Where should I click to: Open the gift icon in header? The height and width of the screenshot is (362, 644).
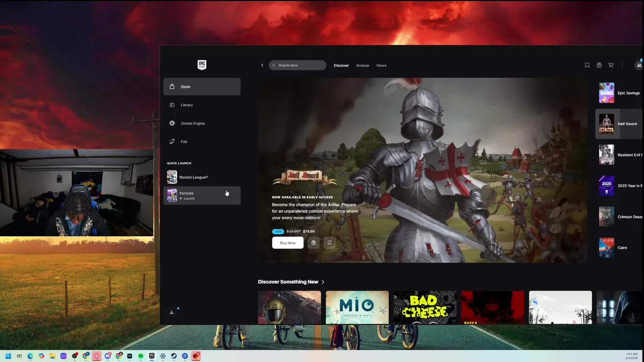(599, 65)
